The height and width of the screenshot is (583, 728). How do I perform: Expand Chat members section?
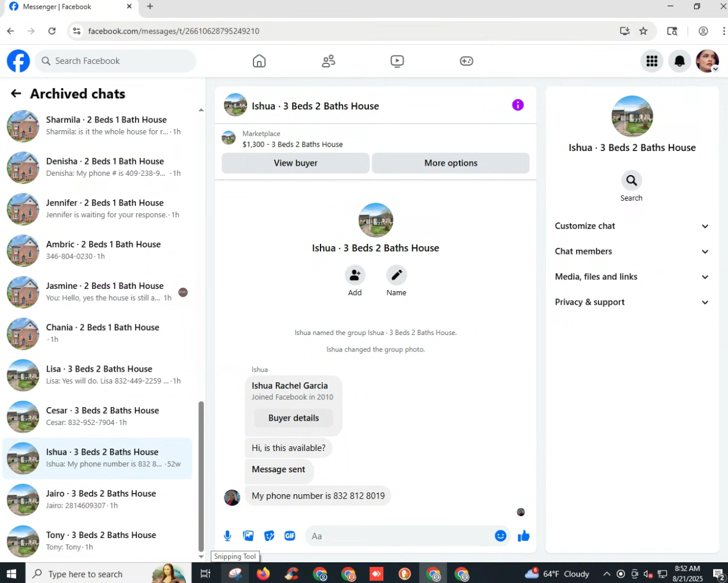tap(632, 252)
